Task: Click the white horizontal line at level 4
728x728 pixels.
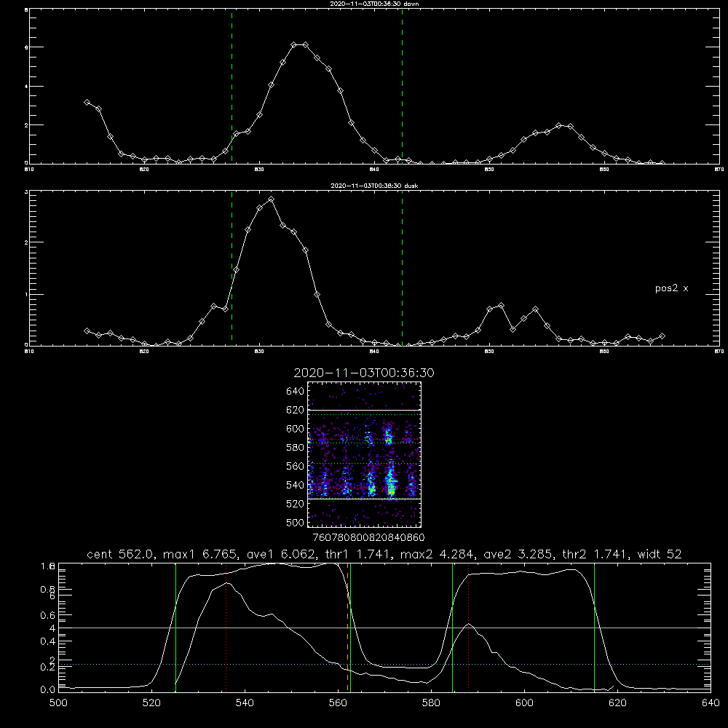Action: click(384, 628)
